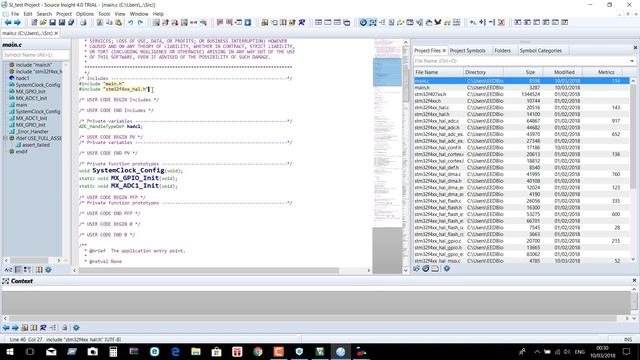Open the Edit menu
Image resolution: width=640 pixels, height=360 pixels.
click(28, 14)
